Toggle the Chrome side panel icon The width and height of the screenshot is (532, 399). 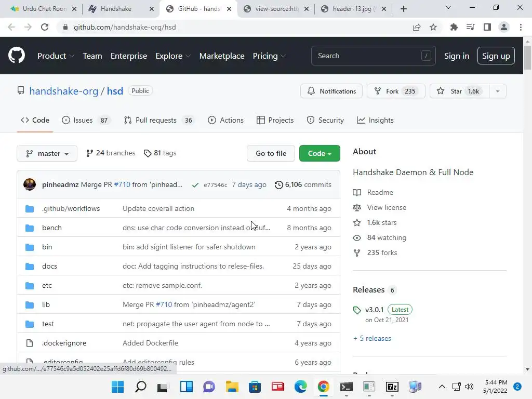[487, 27]
